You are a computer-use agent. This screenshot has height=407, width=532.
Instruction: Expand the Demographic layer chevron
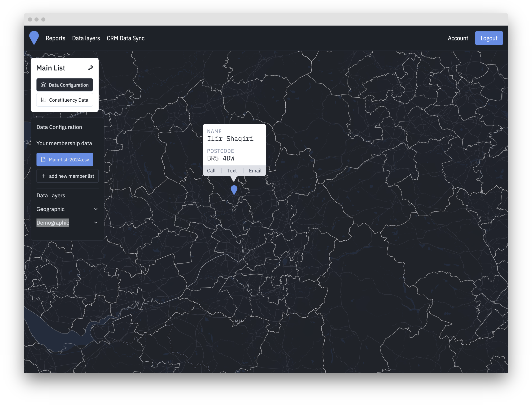pos(96,222)
